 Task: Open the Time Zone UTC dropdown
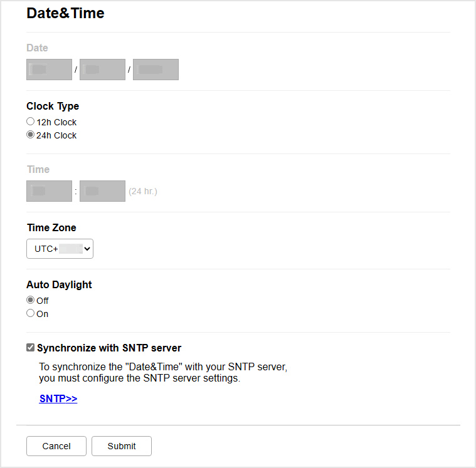click(x=60, y=249)
